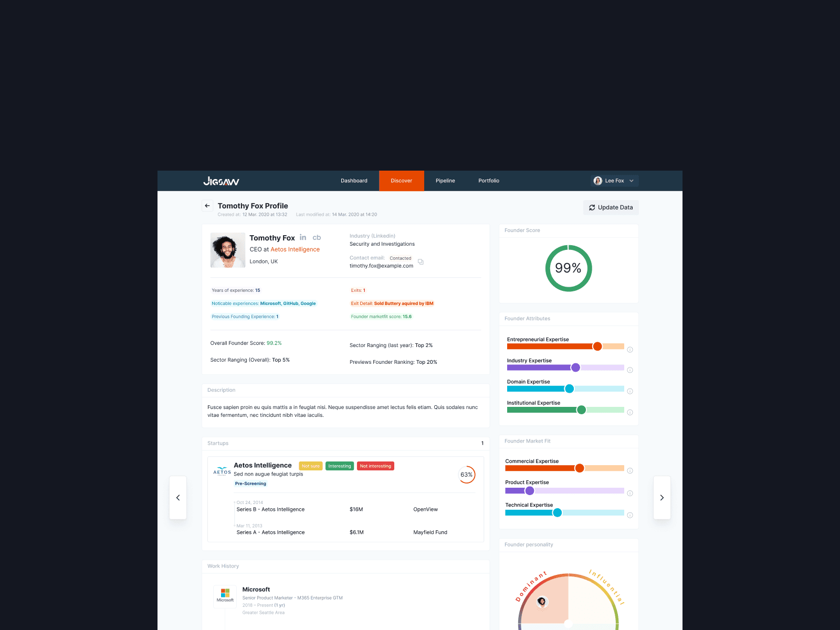The height and width of the screenshot is (630, 840).
Task: Adjust the Entrepreneurial Expertise slider handle
Action: coord(597,346)
